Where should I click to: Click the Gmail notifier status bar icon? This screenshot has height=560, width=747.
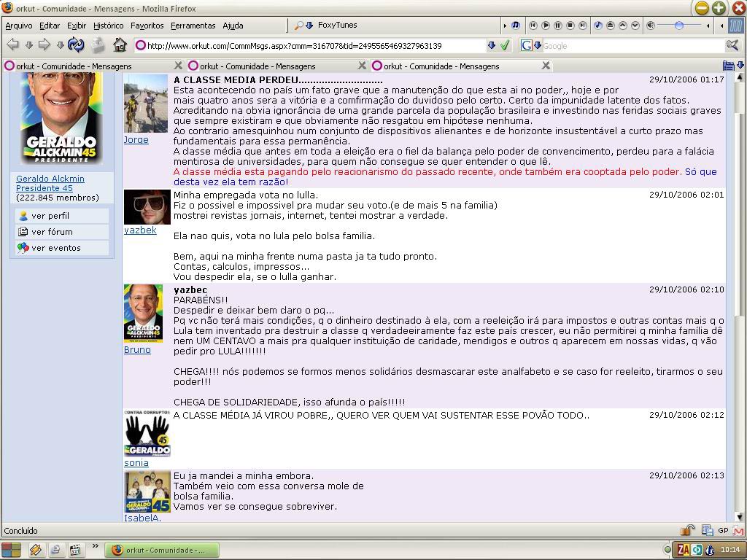point(738,530)
